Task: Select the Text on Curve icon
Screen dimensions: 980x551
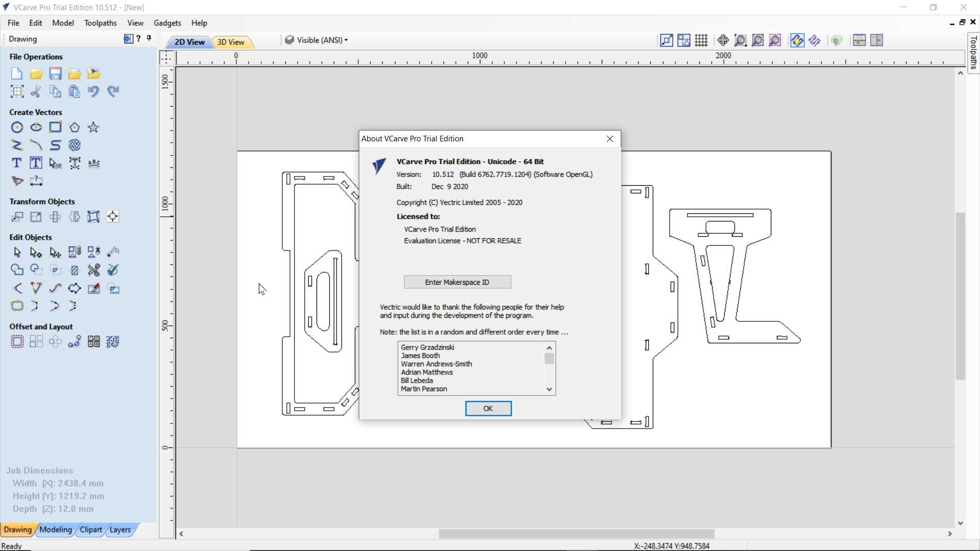Action: (94, 163)
